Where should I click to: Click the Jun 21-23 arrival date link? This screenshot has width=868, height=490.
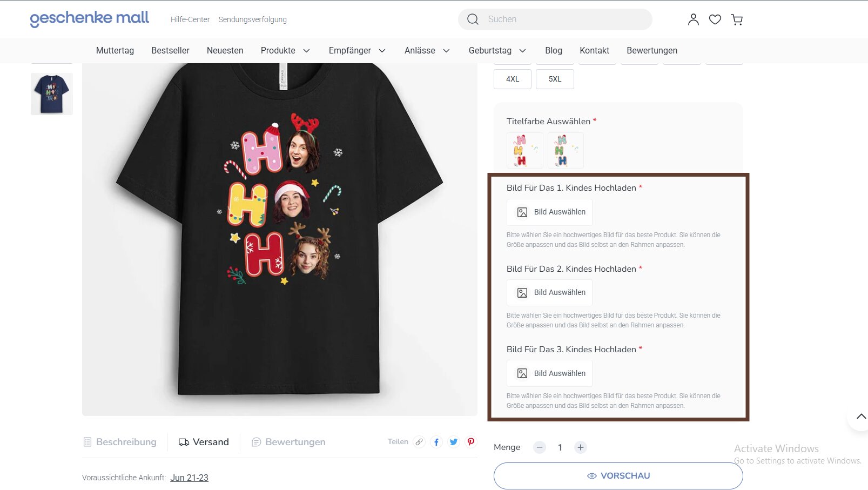point(189,478)
